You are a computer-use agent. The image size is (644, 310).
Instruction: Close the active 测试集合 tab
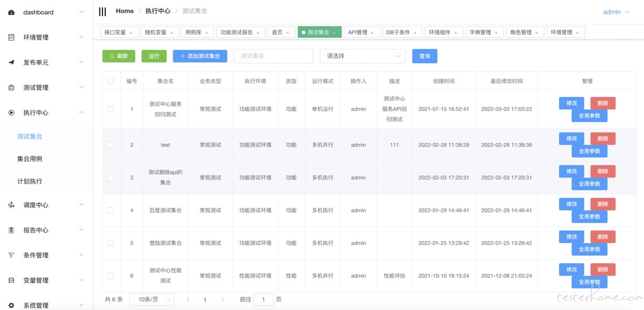[x=334, y=32]
